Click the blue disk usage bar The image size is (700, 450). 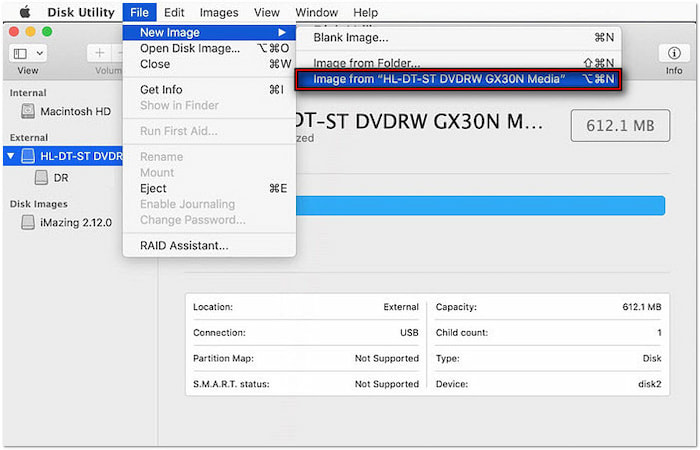tap(480, 205)
